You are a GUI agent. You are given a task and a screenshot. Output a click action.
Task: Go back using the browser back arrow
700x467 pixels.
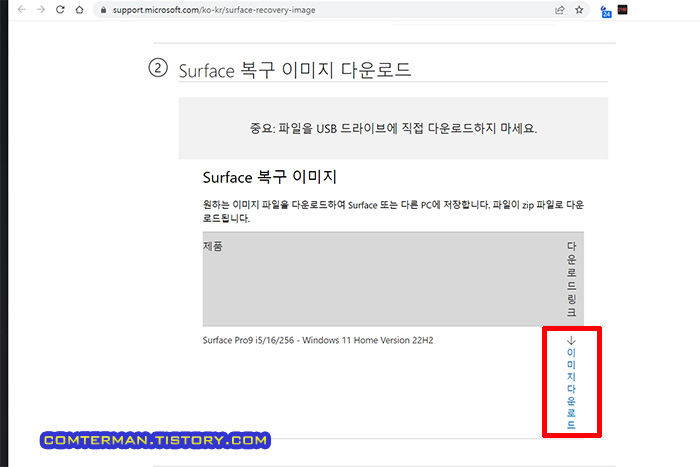click(x=21, y=9)
